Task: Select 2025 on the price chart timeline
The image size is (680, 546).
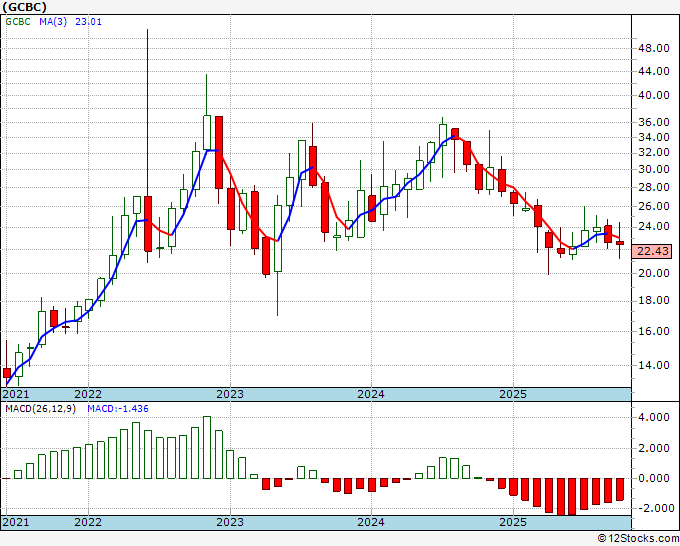Action: click(512, 394)
